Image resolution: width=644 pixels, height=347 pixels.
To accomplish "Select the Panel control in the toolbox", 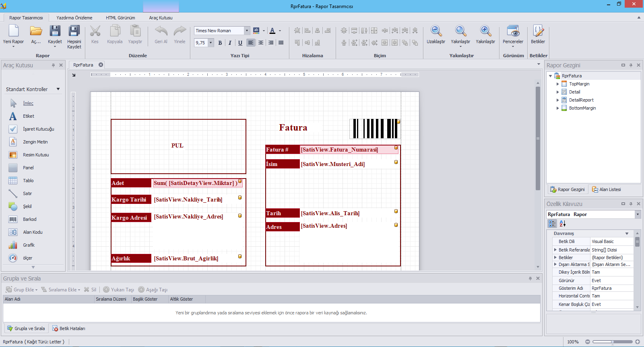I will point(28,168).
